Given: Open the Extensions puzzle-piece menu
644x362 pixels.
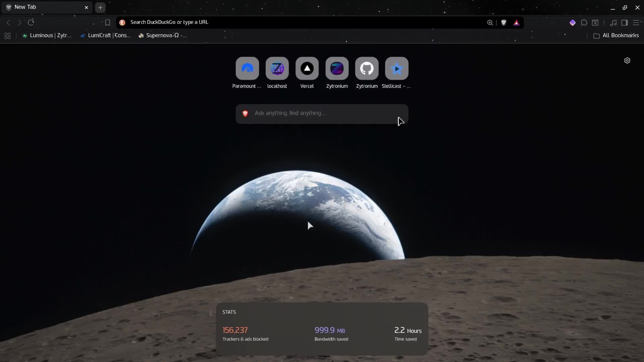Looking at the screenshot, I should (584, 22).
